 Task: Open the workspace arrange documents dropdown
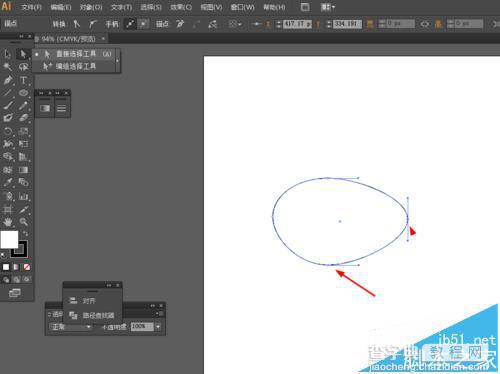click(328, 7)
